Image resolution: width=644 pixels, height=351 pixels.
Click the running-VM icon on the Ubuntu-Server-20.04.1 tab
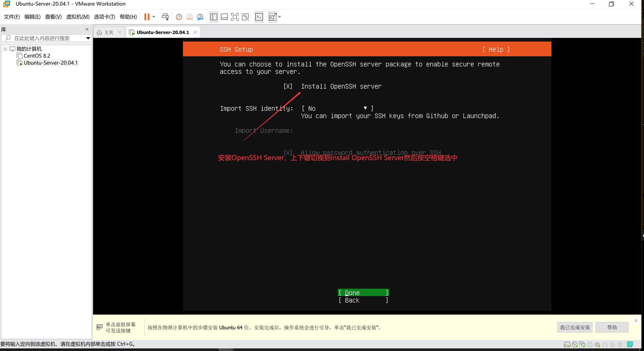click(132, 32)
